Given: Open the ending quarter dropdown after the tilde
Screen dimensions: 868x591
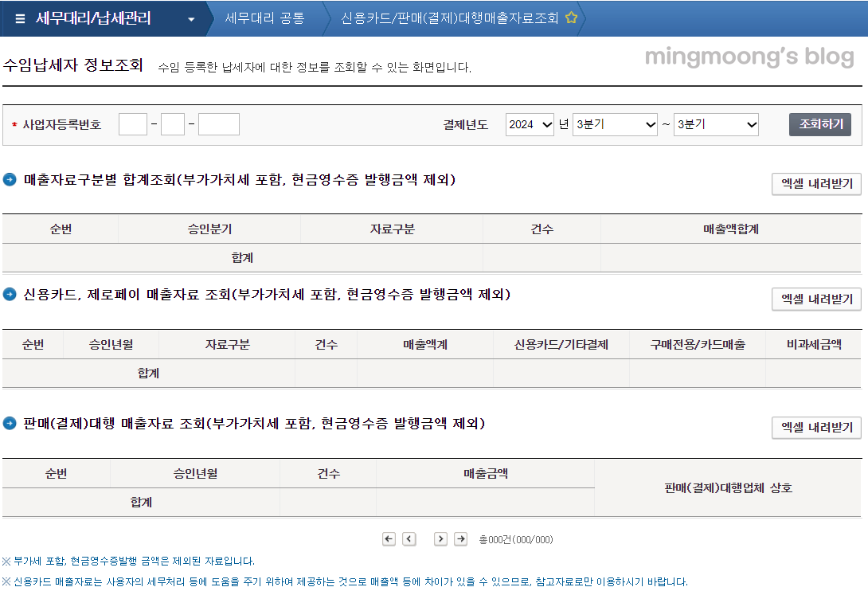Looking at the screenshot, I should click(x=716, y=124).
